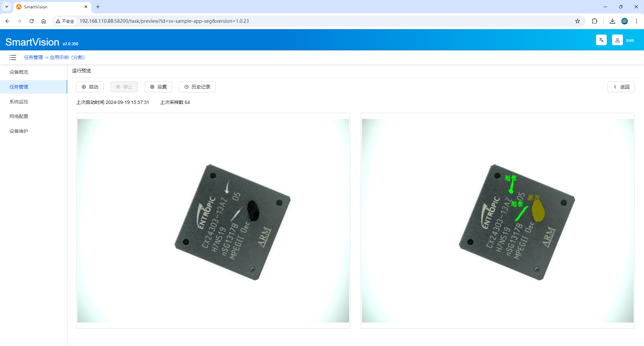The height and width of the screenshot is (346, 644).
Task: Select 任务管理 in the sidebar
Action: [x=34, y=87]
